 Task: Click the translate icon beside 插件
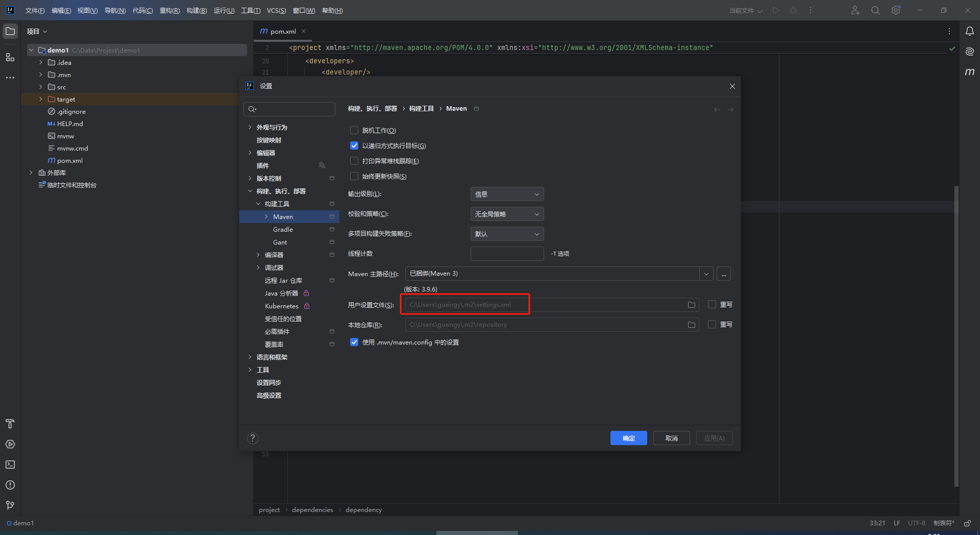pyautogui.click(x=322, y=165)
